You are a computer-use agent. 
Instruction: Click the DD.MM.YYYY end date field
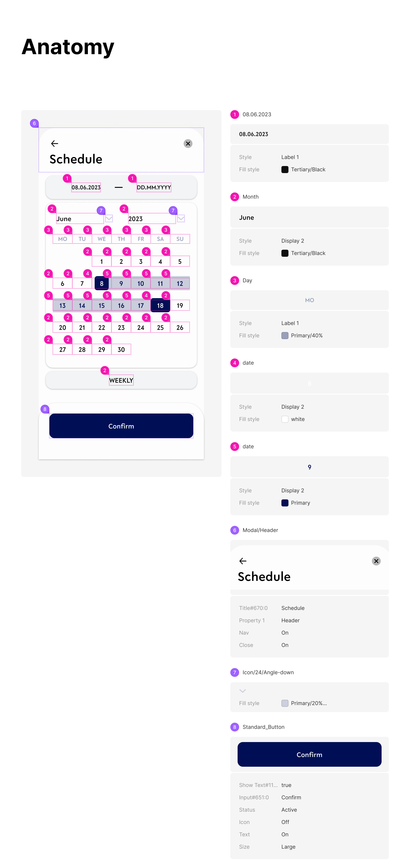(x=154, y=187)
